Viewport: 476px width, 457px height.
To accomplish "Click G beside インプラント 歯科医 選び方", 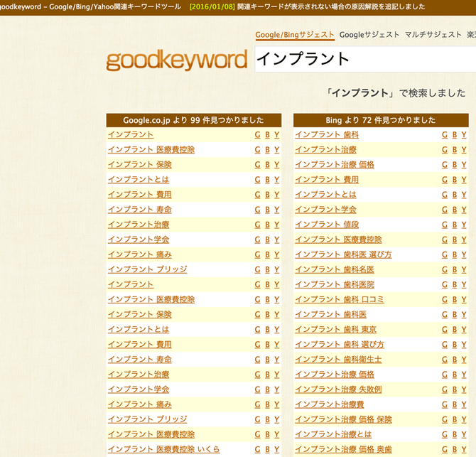I will 445,254.
